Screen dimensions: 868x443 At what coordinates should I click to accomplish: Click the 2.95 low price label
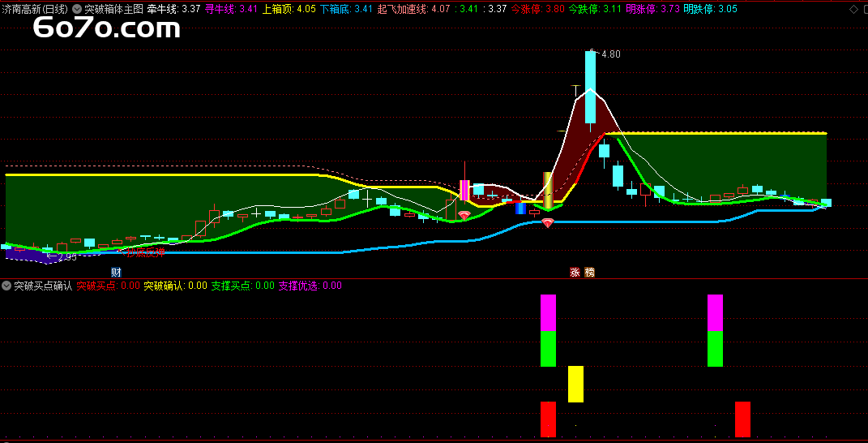point(66,256)
